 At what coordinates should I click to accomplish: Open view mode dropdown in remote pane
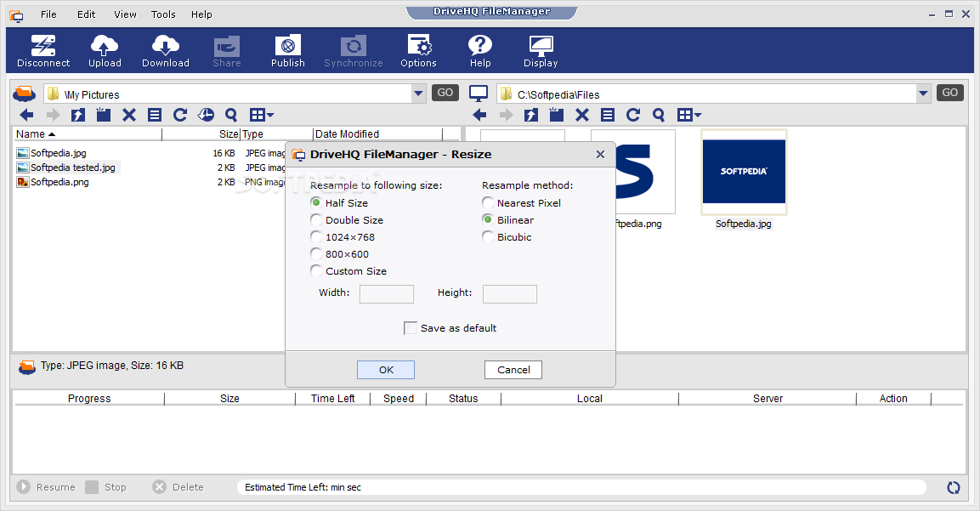tap(262, 115)
